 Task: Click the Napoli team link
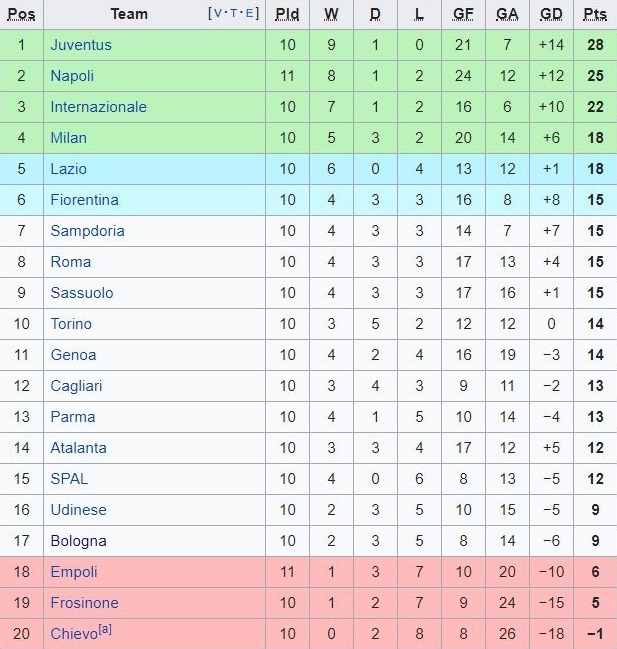coord(73,76)
